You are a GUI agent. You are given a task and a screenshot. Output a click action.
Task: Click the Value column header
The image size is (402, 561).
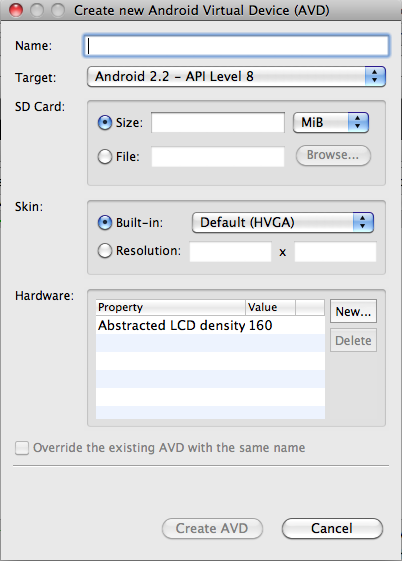(x=270, y=307)
